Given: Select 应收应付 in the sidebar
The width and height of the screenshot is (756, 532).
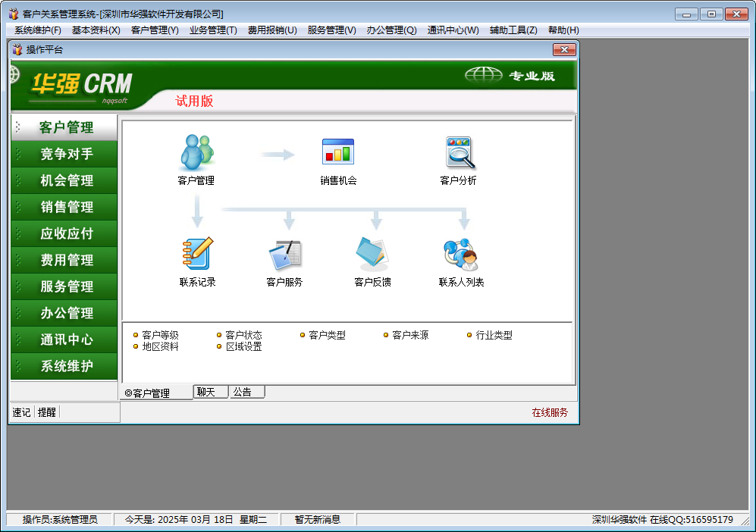Looking at the screenshot, I should (64, 233).
